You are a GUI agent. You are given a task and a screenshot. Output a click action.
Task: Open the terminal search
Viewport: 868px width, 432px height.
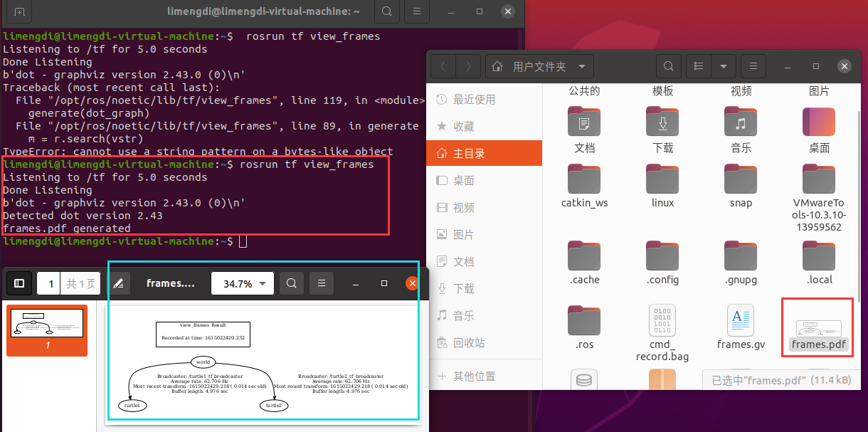click(x=386, y=12)
